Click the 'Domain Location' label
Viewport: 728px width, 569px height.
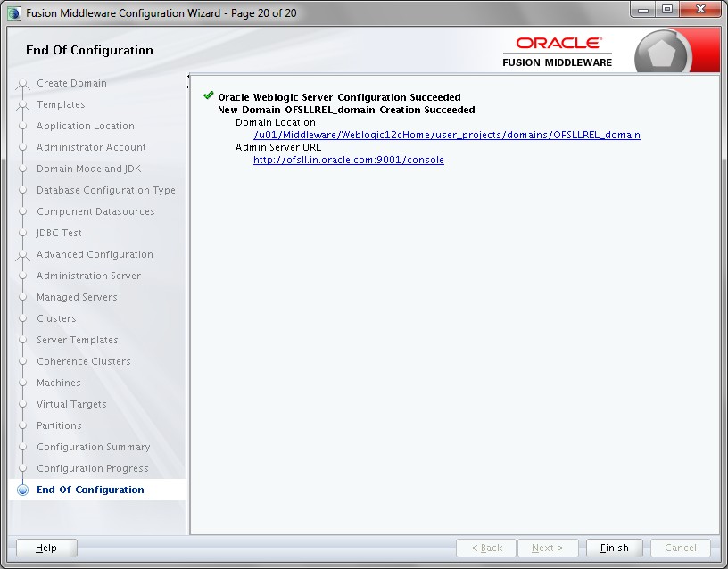coord(276,122)
